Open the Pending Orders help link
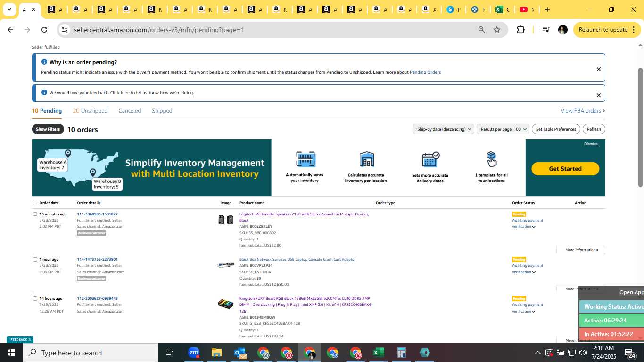Screen dimensions: 644x362 click(x=425, y=72)
